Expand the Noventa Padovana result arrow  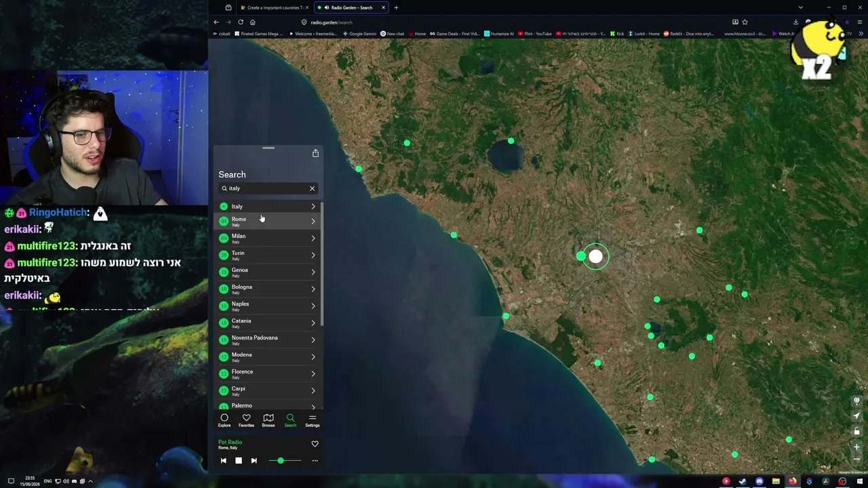(313, 340)
